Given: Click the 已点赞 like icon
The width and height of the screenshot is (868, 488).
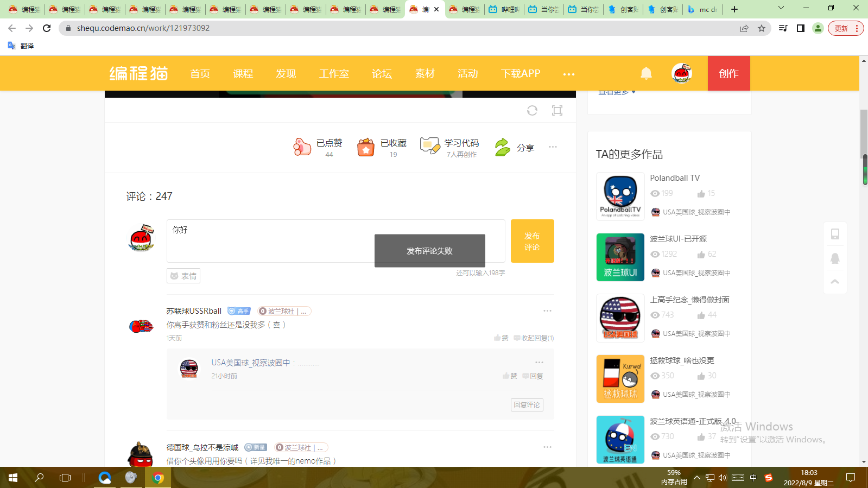Looking at the screenshot, I should [302, 147].
